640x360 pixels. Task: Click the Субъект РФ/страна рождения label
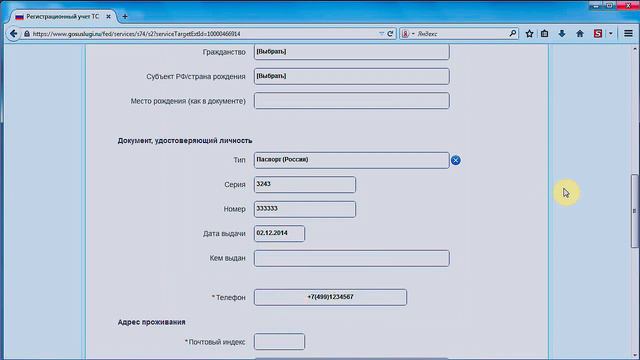point(196,76)
